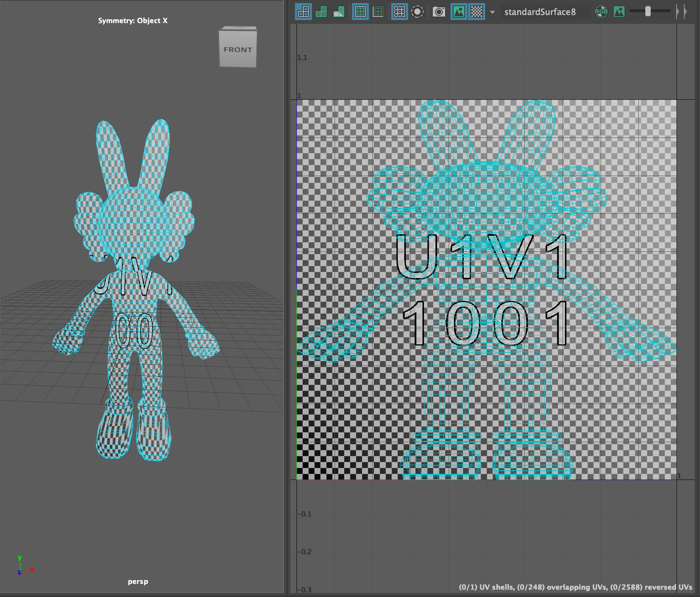Viewport: 700px width, 597px height.
Task: Click the standardSurface8 texture name field
Action: (x=545, y=12)
